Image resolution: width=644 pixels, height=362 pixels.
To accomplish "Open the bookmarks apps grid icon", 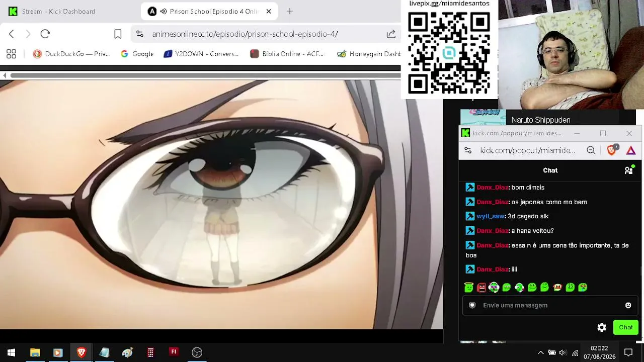I will pyautogui.click(x=11, y=54).
